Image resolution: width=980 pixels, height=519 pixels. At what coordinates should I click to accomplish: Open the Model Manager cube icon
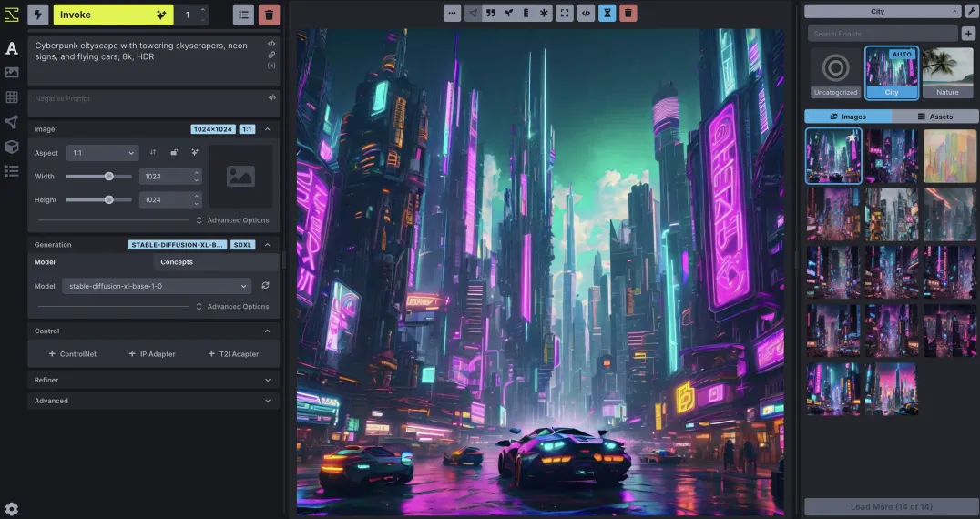coord(12,147)
